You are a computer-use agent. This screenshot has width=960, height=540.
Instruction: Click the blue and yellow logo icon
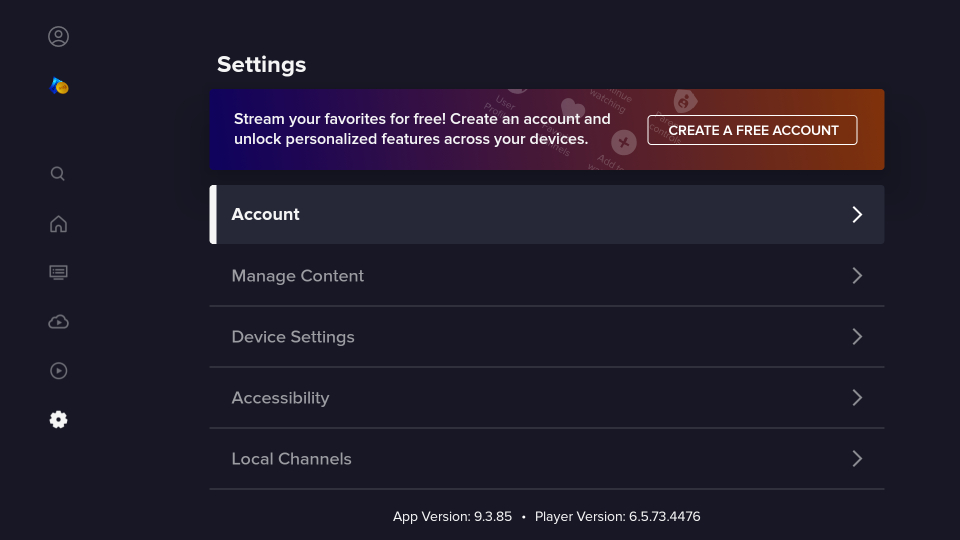point(59,87)
